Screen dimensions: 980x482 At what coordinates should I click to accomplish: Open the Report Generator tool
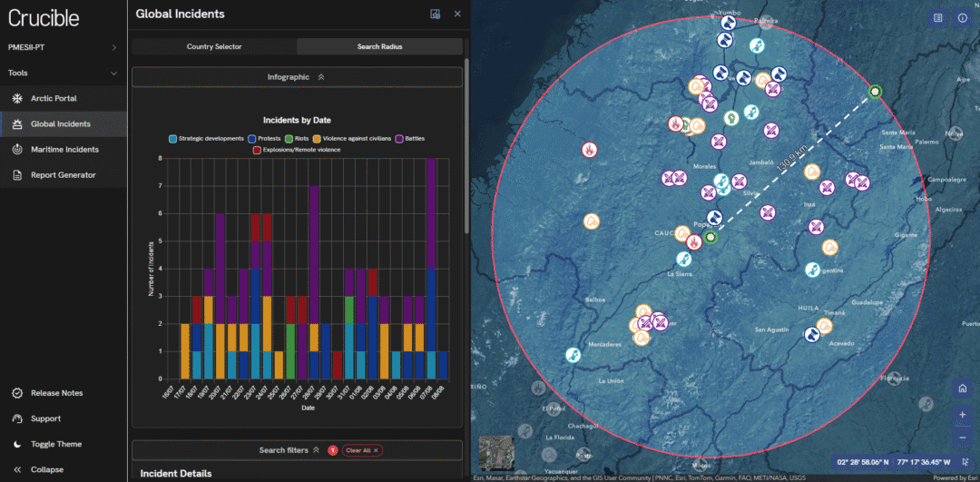click(63, 174)
